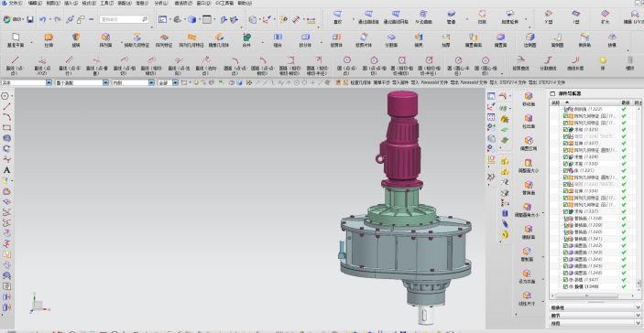Click the 镜像几何体 (Mirror Geometry) icon

click(219, 39)
